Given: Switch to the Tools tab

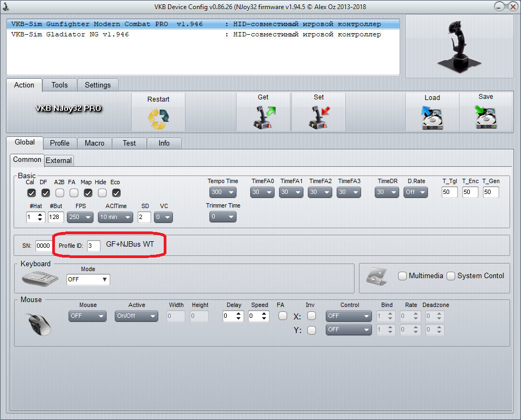Looking at the screenshot, I should coord(59,85).
